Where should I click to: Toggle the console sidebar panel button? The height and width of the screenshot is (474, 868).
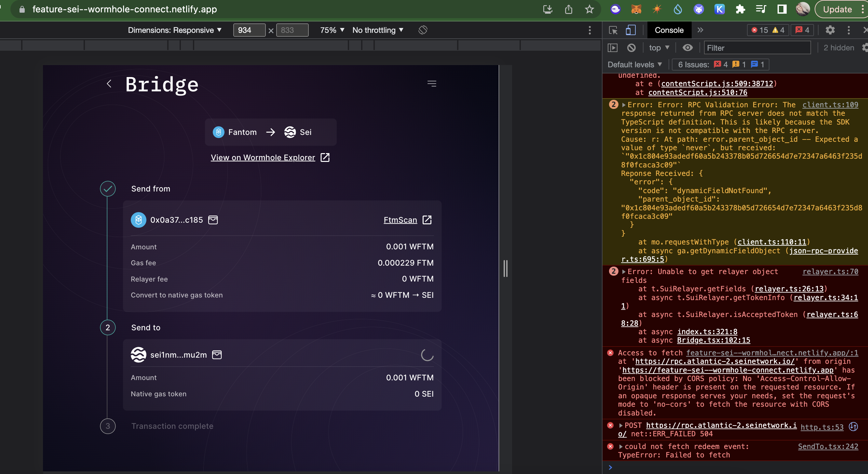point(613,48)
